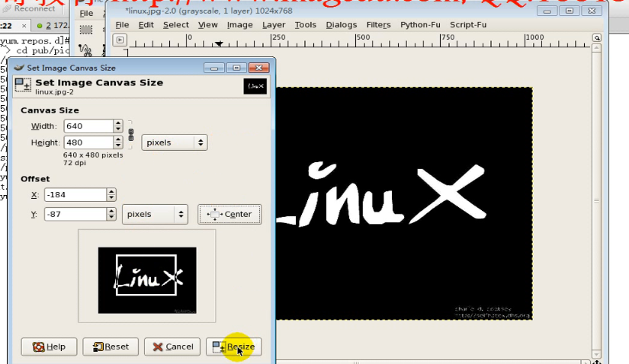Click the canvas size dialog icon in header
Image resolution: width=629 pixels, height=364 pixels.
coord(23,85)
